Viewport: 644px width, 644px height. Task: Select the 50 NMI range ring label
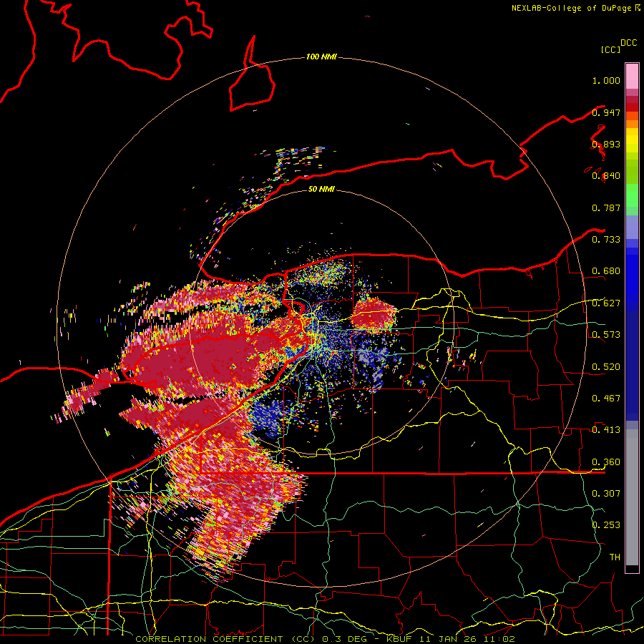tap(321, 189)
